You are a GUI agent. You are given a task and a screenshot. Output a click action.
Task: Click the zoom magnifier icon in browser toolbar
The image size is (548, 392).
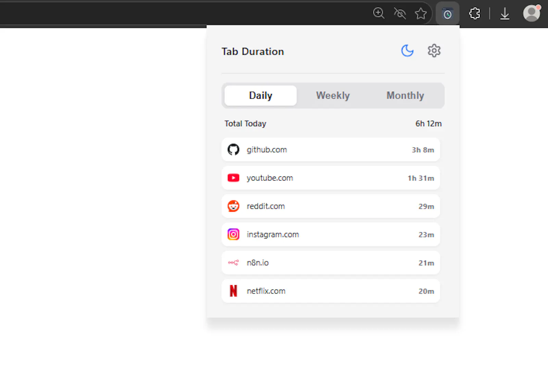click(x=378, y=13)
